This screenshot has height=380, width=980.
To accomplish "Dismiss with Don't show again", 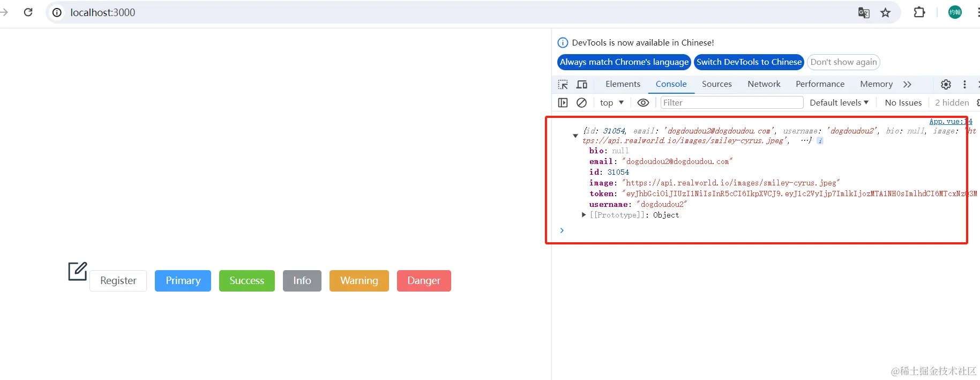I will click(843, 62).
